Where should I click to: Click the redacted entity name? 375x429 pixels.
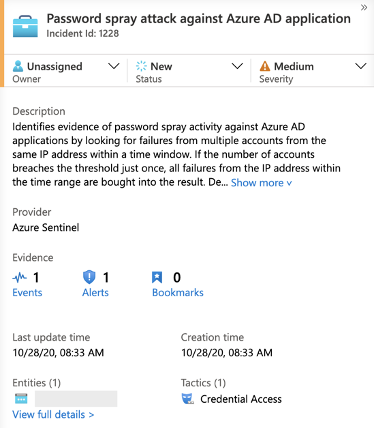point(76,399)
